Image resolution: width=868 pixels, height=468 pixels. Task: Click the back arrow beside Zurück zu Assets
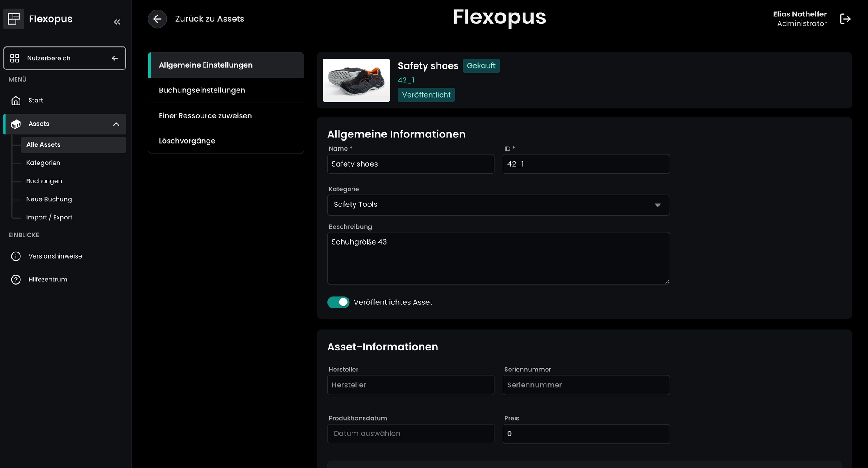(x=157, y=19)
